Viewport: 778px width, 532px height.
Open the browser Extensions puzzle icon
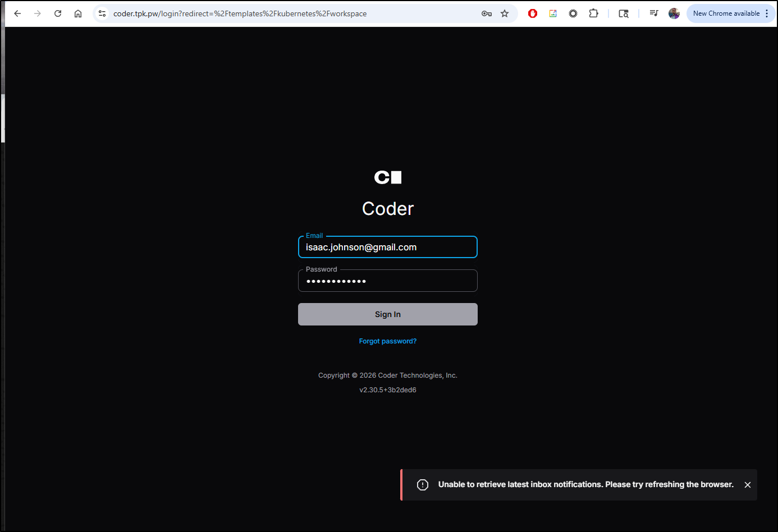coord(593,13)
